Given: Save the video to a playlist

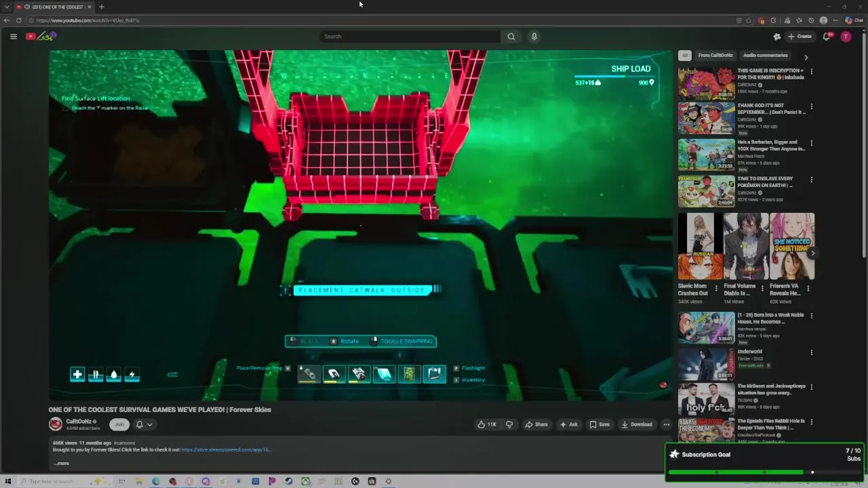Looking at the screenshot, I should [599, 424].
